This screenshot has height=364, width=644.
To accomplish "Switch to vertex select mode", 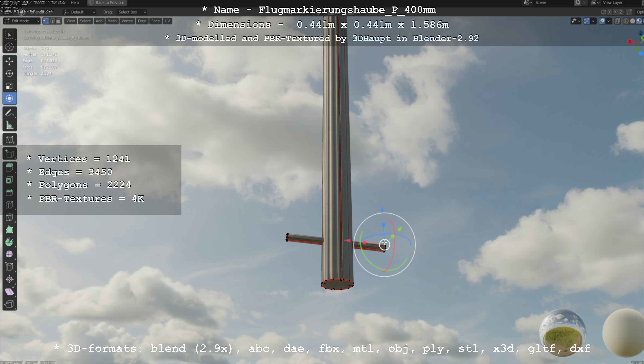I will click(x=45, y=21).
